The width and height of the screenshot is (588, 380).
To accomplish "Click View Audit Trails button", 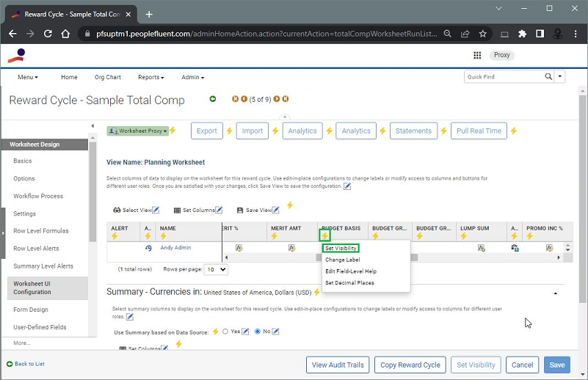I will tap(338, 365).
